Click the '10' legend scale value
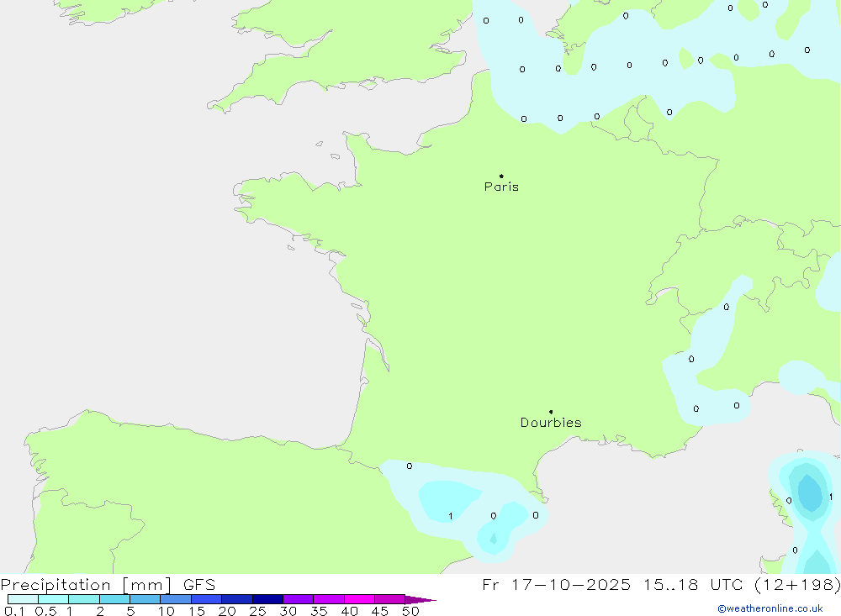The image size is (841, 616). coord(167,611)
